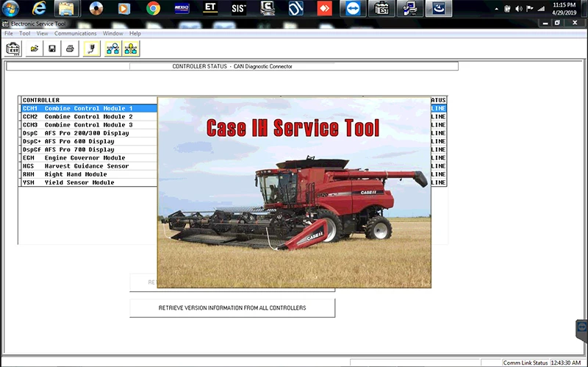
Task: Open the blue diagonal-logo taskbar icon
Action: 296,8
